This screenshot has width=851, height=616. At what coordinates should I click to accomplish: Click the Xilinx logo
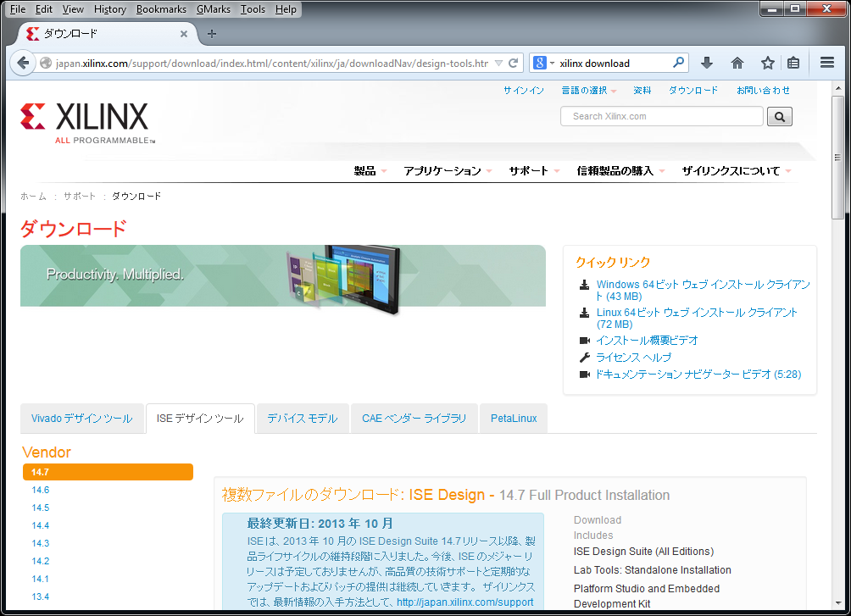[88, 123]
